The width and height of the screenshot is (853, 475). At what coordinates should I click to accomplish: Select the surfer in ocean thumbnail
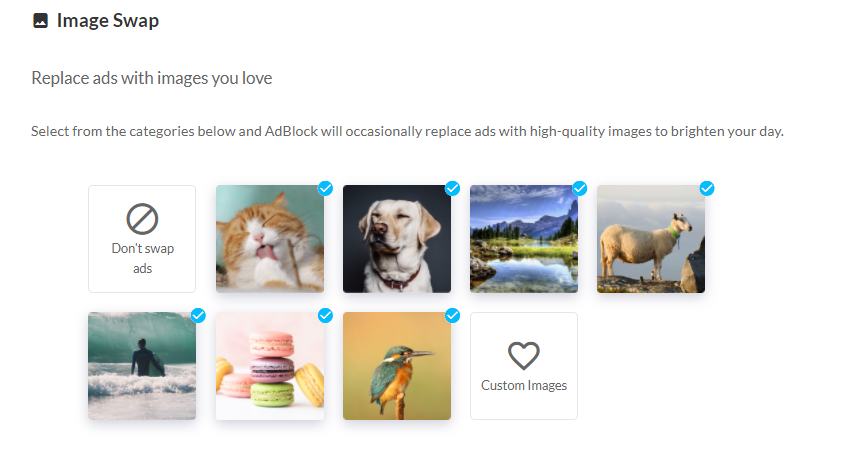[x=142, y=366]
